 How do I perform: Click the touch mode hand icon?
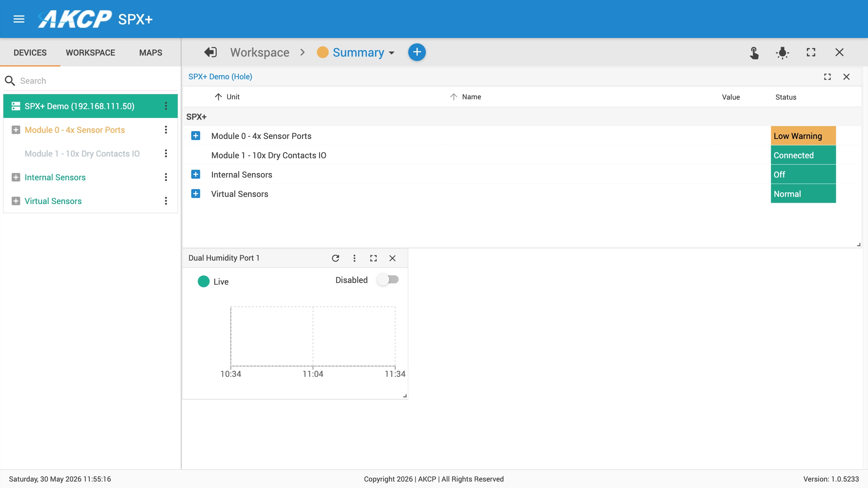pyautogui.click(x=754, y=53)
